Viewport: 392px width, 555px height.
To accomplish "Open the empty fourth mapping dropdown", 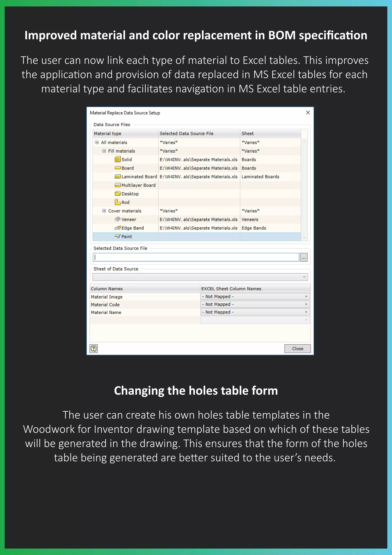I will [x=255, y=320].
